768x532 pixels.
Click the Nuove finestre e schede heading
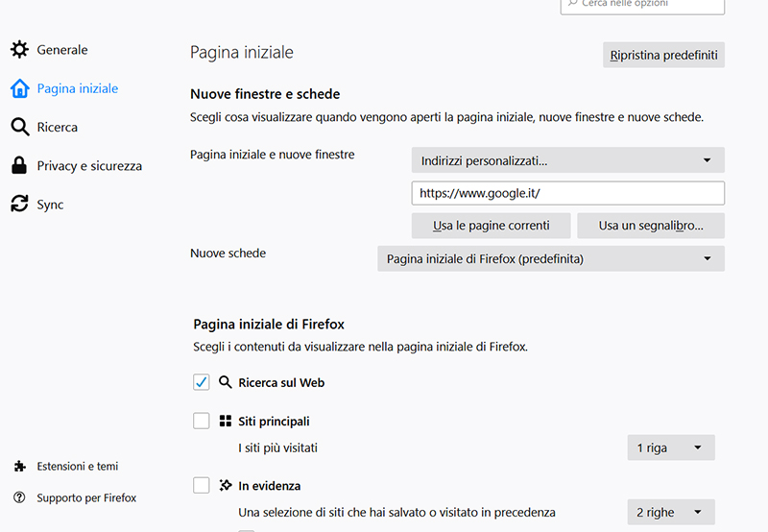tap(265, 93)
